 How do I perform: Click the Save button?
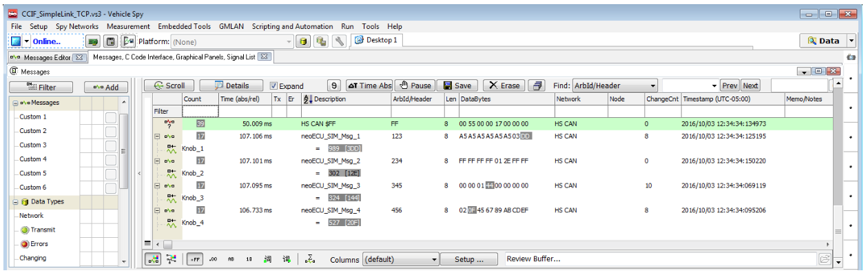coord(457,85)
